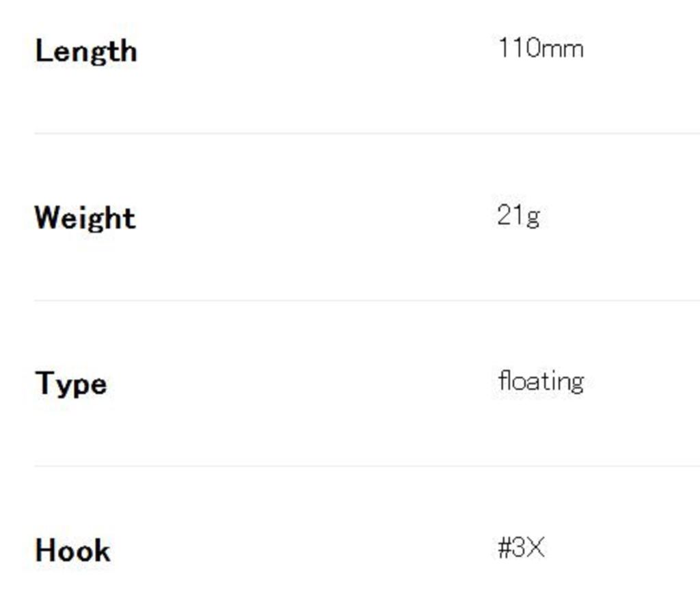The image size is (700, 604).
Task: Click the number '21' in the weight value
Action: [x=511, y=215]
